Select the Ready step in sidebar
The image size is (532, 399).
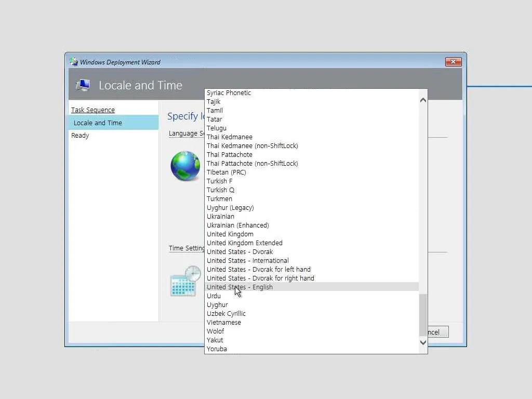tap(80, 136)
